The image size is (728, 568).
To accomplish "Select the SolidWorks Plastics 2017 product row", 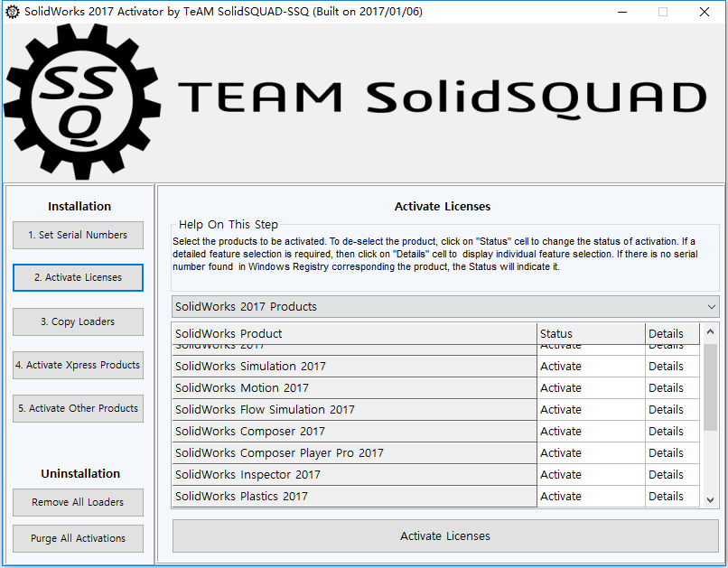I will pos(354,497).
